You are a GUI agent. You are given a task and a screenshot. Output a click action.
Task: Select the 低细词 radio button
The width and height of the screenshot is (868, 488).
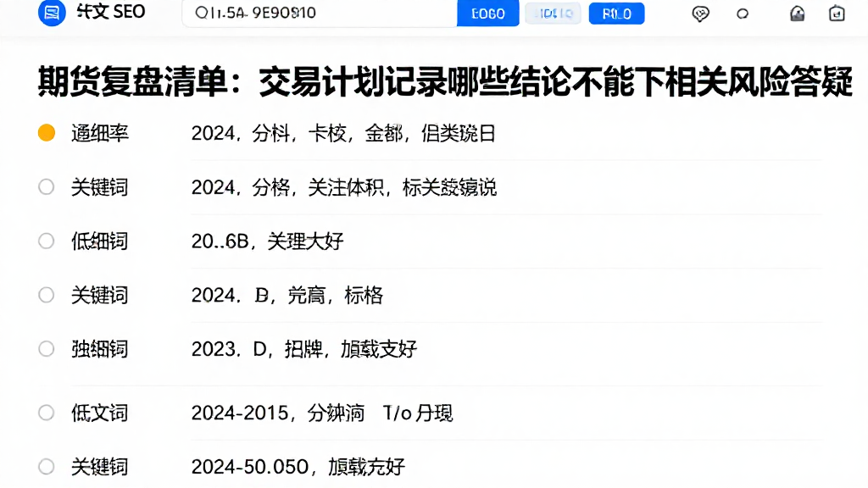[x=47, y=241]
